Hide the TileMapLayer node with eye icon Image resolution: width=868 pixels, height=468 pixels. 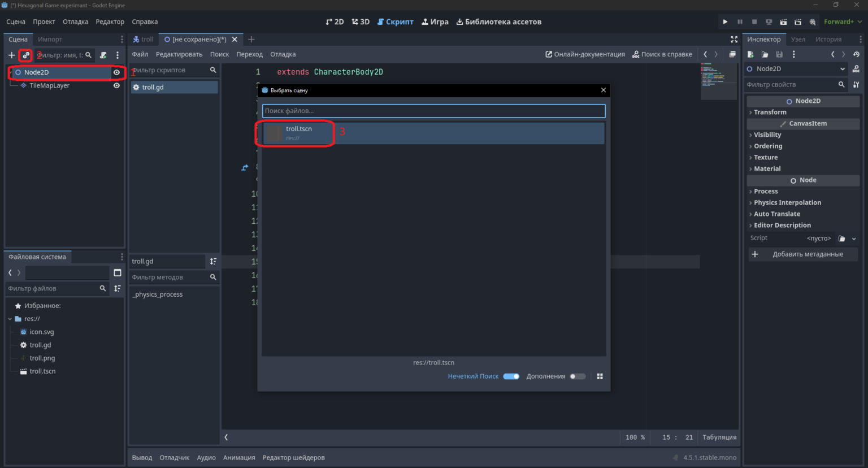[116, 86]
